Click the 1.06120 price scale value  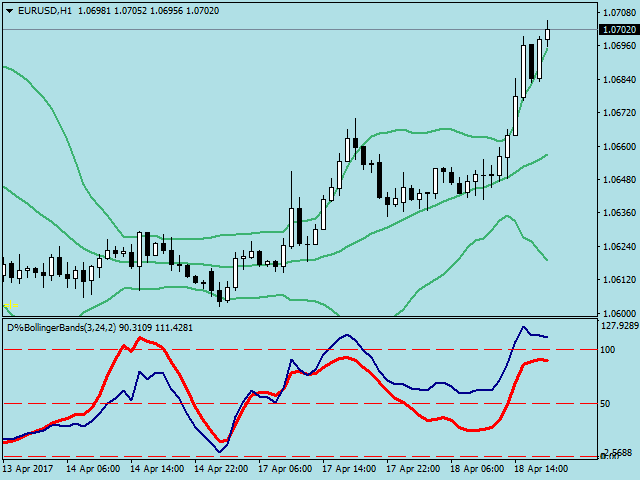[x=619, y=280]
